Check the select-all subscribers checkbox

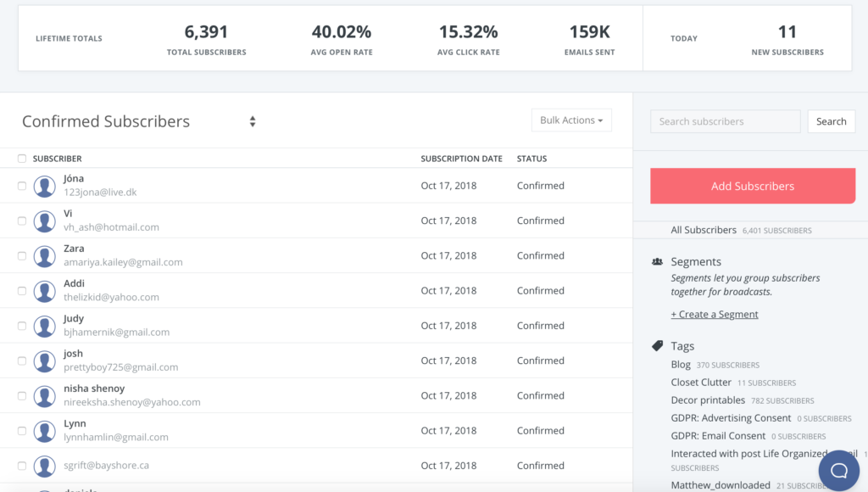point(23,158)
